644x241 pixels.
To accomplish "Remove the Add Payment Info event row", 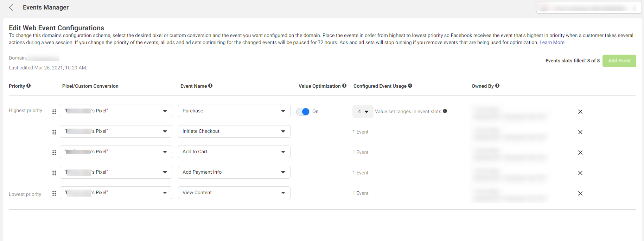I will click(x=580, y=173).
